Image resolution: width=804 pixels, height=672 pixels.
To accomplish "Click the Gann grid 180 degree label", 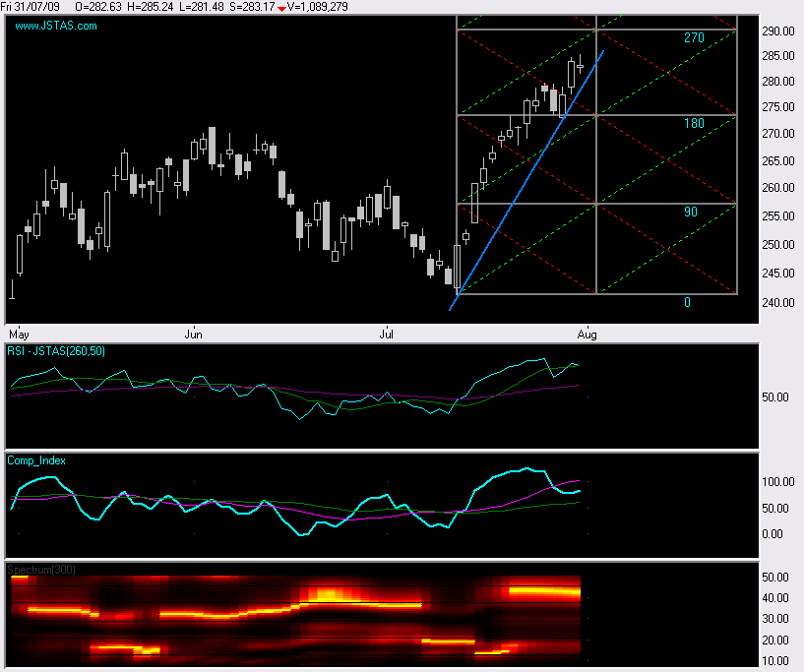I will click(x=695, y=124).
